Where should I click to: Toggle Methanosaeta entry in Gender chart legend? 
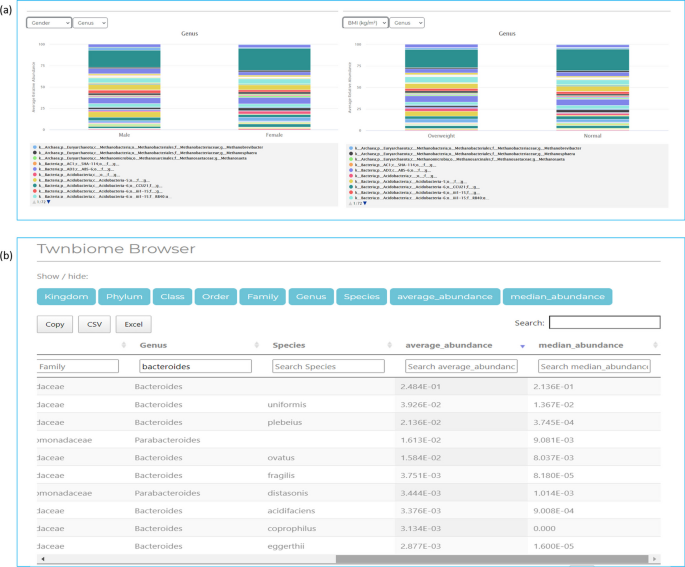coord(142,158)
